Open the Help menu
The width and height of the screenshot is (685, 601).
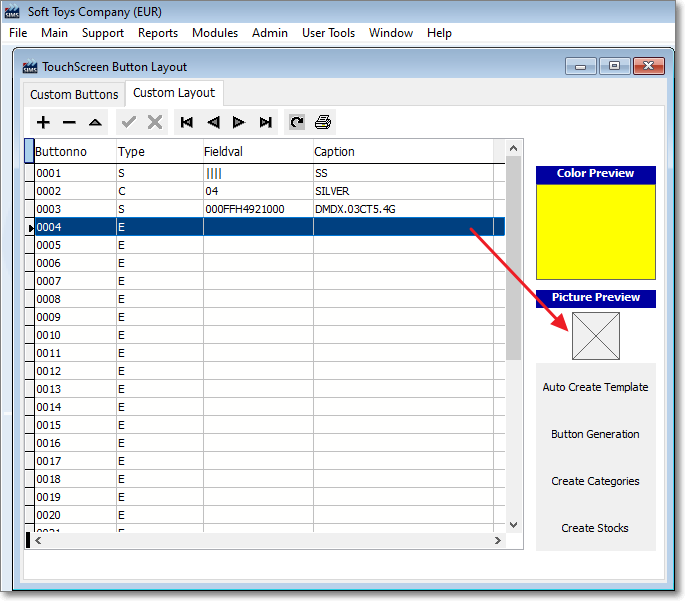click(439, 33)
